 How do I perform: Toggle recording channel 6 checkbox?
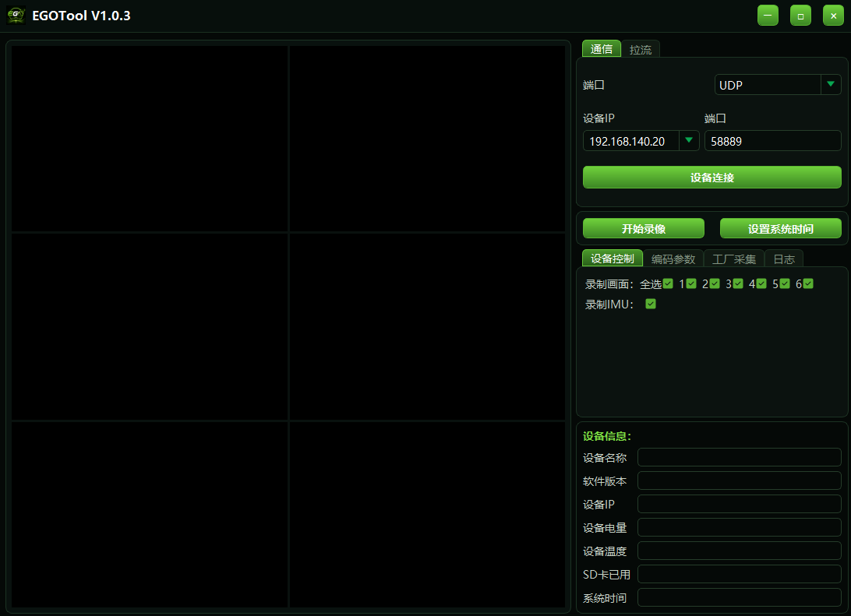(x=808, y=283)
